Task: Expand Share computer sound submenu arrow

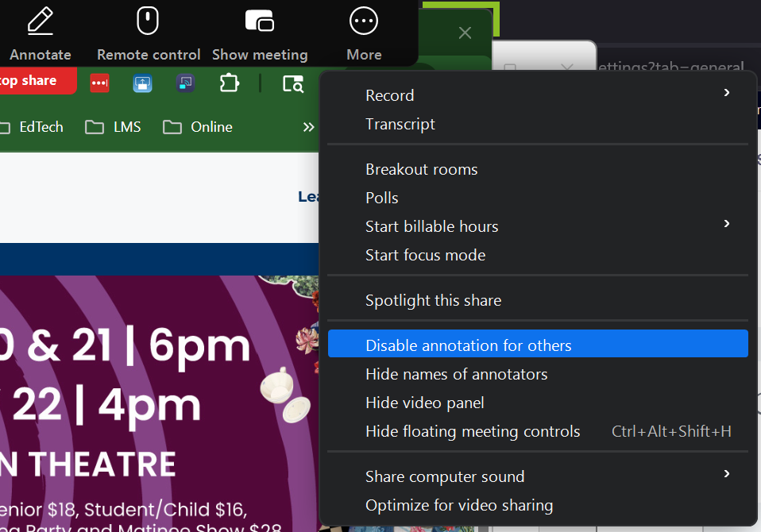Action: tap(726, 474)
